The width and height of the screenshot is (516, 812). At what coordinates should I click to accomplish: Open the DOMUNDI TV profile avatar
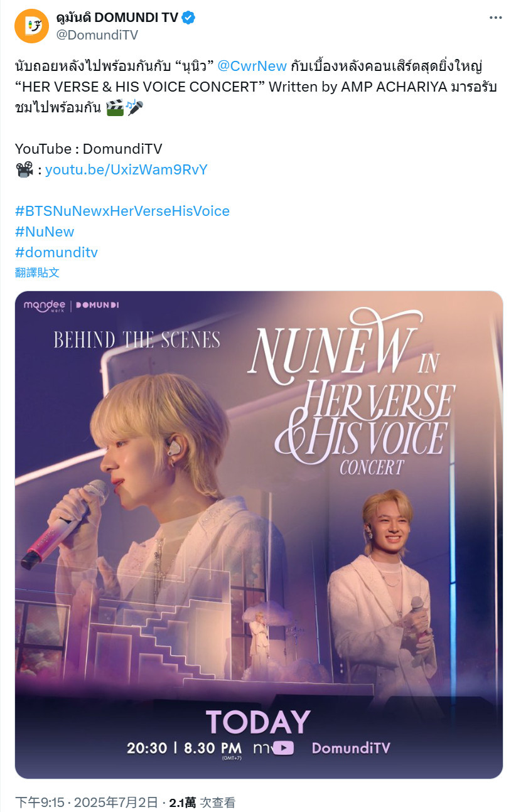point(31,26)
